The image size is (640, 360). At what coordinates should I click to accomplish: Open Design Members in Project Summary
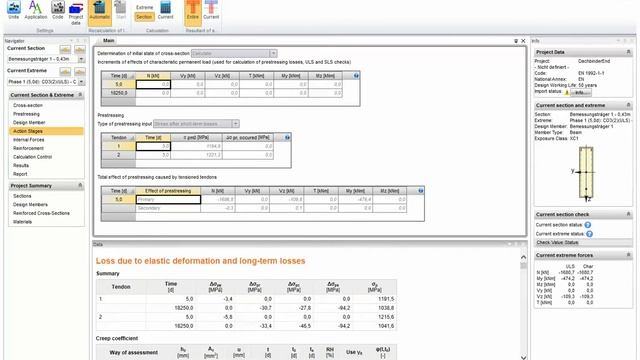(x=30, y=204)
